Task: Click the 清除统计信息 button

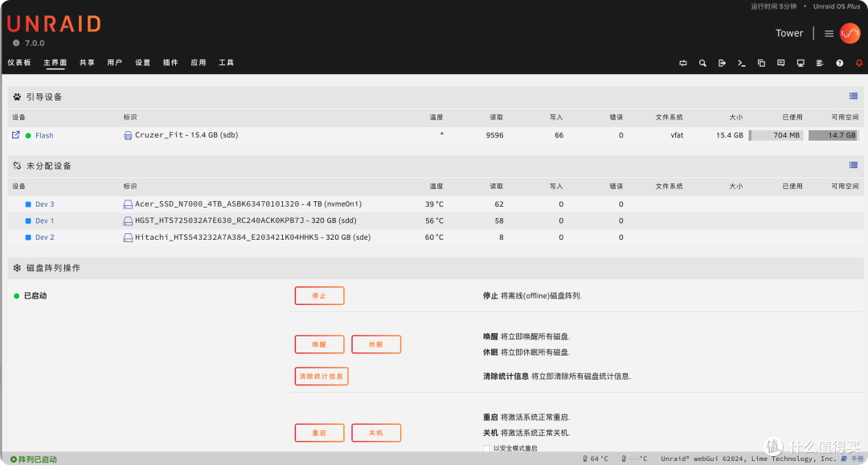Action: pos(321,377)
